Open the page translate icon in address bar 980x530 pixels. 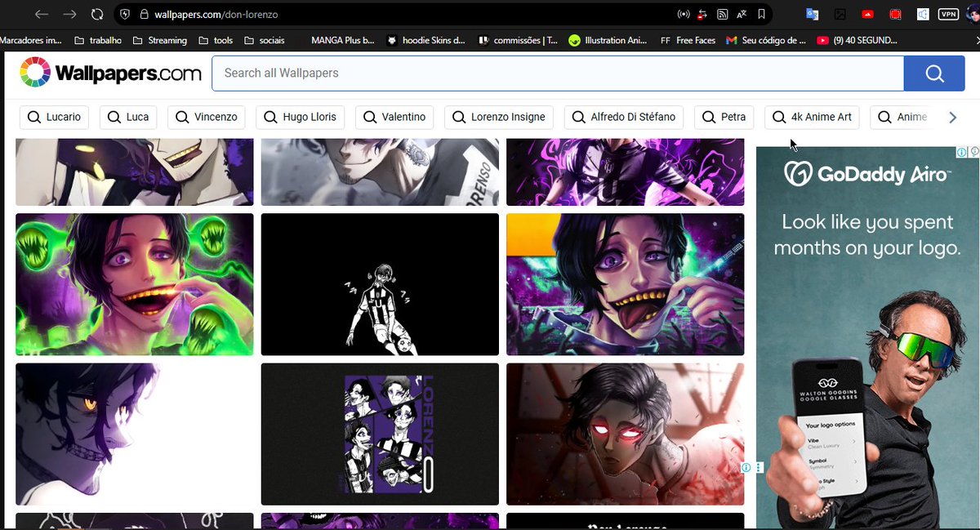pyautogui.click(x=742, y=14)
